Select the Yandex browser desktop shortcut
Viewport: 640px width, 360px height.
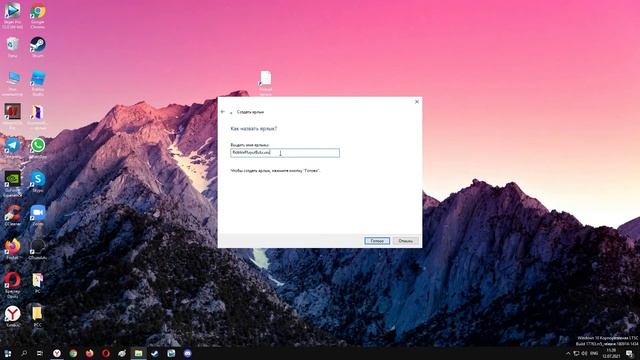13,317
